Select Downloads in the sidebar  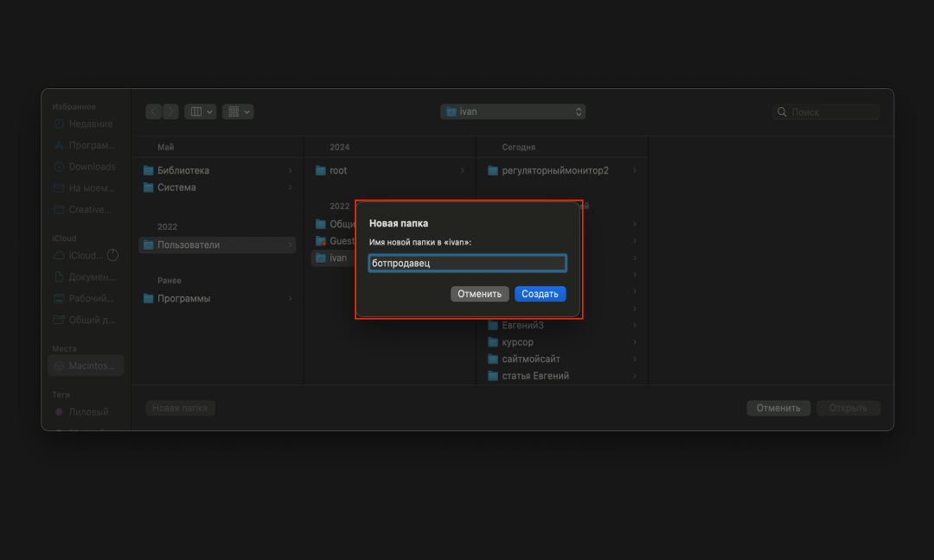click(x=92, y=167)
